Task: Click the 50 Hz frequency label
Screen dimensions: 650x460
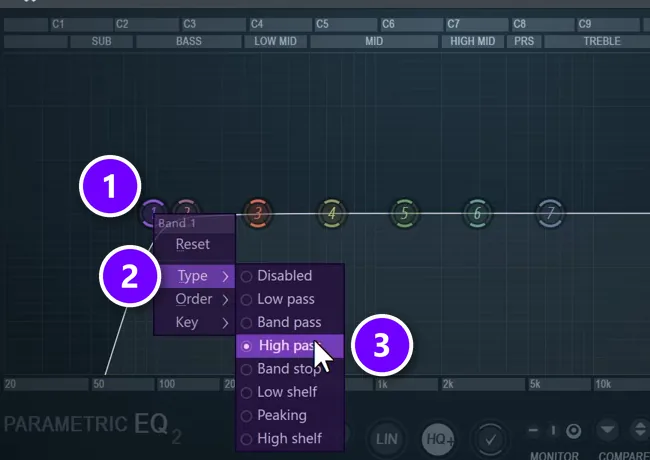Action: tap(99, 384)
